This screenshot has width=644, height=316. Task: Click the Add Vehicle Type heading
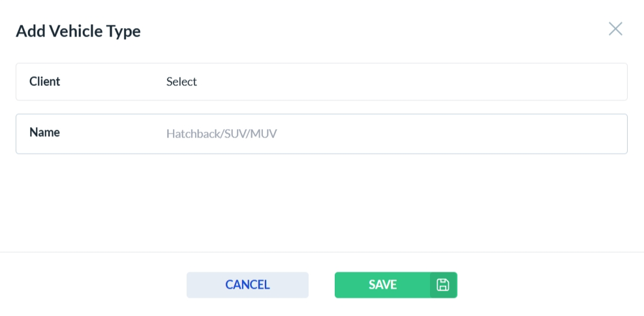tap(78, 31)
